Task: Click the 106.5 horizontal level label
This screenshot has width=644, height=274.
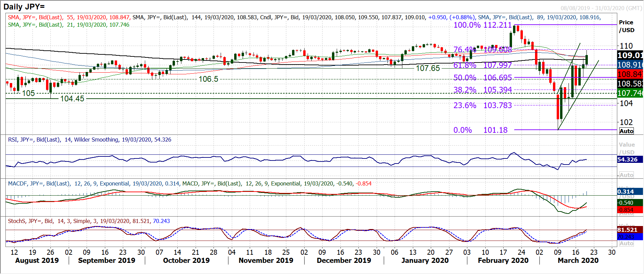Action: [x=208, y=79]
